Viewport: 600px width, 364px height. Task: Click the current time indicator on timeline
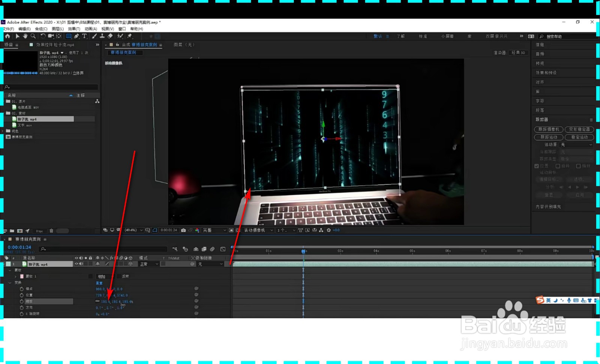pos(303,251)
